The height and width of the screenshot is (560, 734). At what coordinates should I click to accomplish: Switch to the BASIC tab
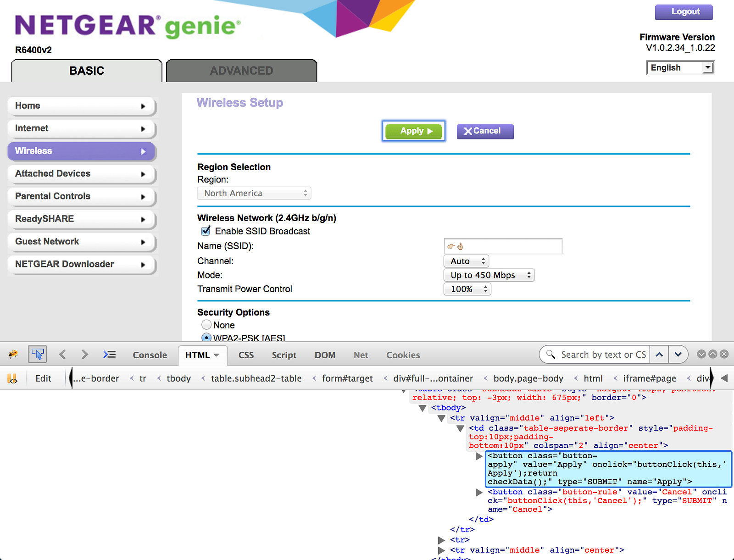coord(87,71)
